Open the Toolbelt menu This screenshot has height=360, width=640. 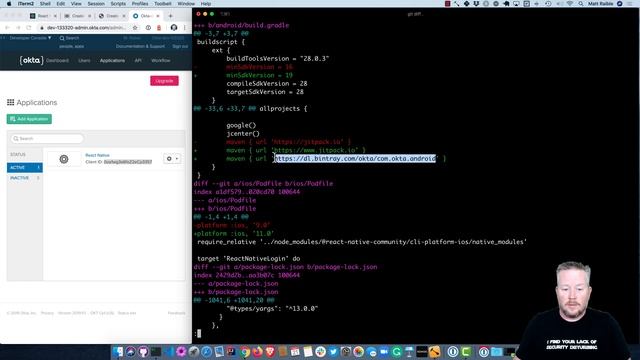[x=162, y=4]
